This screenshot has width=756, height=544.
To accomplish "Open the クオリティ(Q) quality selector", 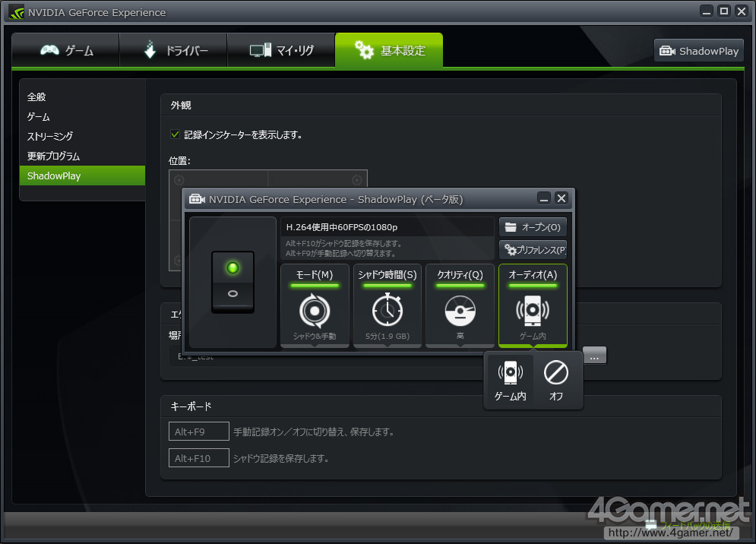I will pyautogui.click(x=460, y=305).
